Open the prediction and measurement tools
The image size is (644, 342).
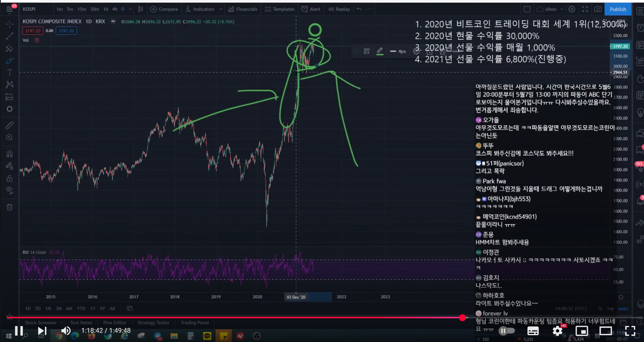[x=10, y=97]
